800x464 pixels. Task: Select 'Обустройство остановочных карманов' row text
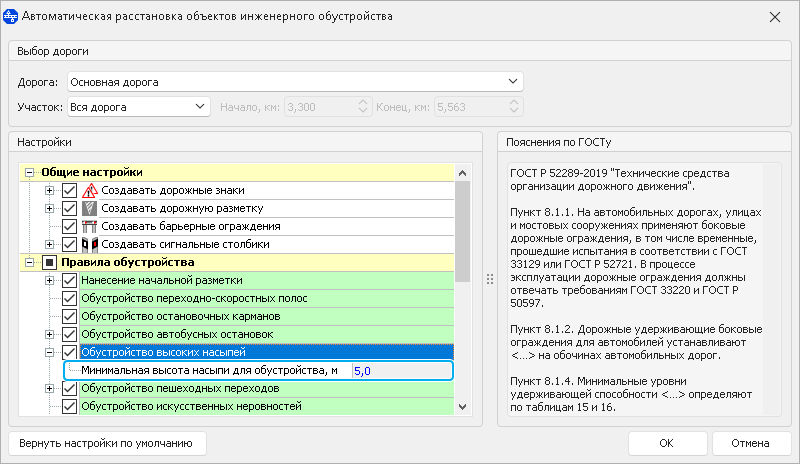coord(181,316)
